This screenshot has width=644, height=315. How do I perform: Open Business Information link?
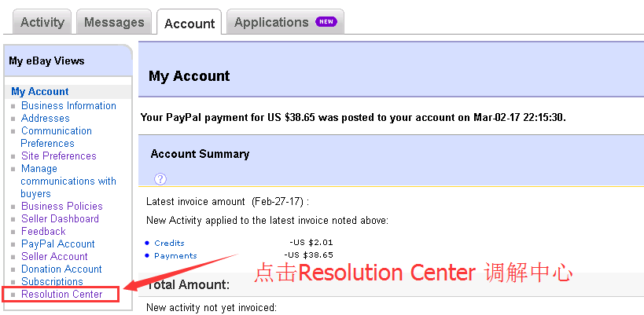(x=68, y=106)
